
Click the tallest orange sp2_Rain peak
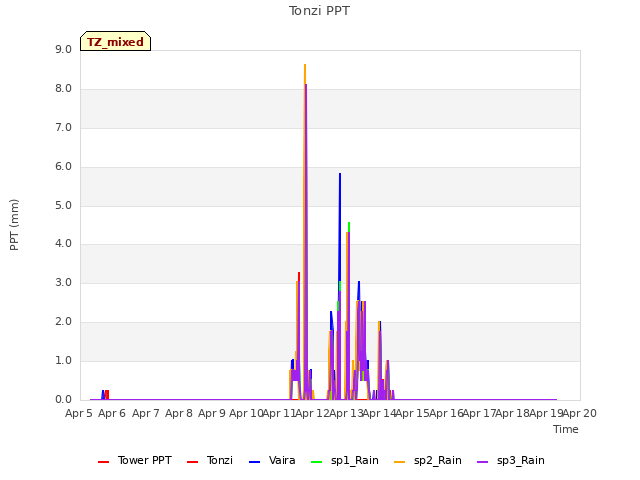[304, 65]
